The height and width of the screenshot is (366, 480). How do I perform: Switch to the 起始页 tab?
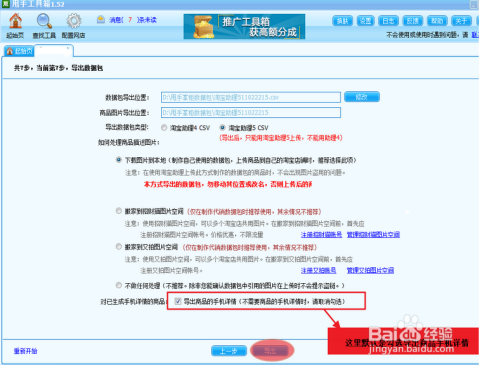click(19, 51)
